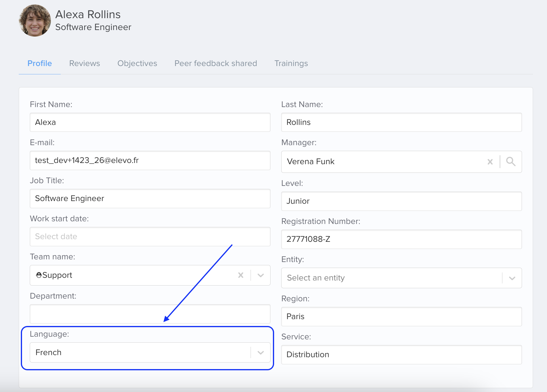
Task: Click the E-mail: label
Action: [42, 142]
